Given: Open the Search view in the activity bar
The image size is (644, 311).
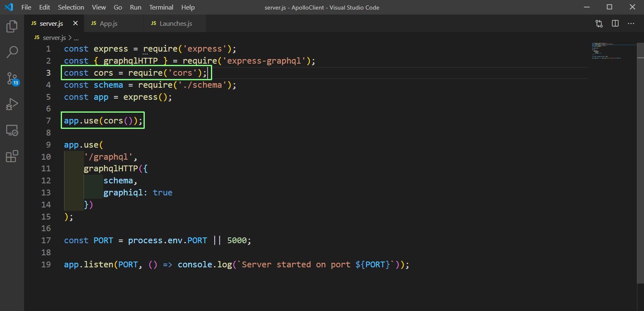Looking at the screenshot, I should tap(12, 52).
